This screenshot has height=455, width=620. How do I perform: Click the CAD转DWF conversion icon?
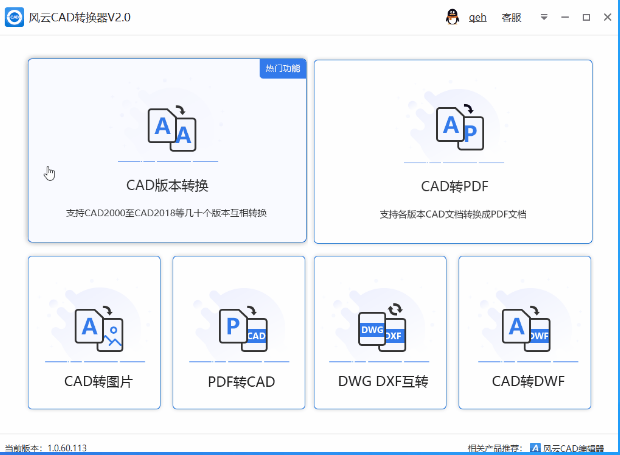point(526,329)
